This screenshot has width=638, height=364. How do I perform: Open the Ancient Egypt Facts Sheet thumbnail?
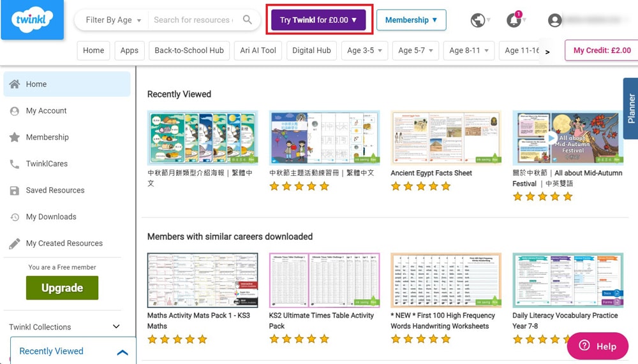pyautogui.click(x=446, y=138)
